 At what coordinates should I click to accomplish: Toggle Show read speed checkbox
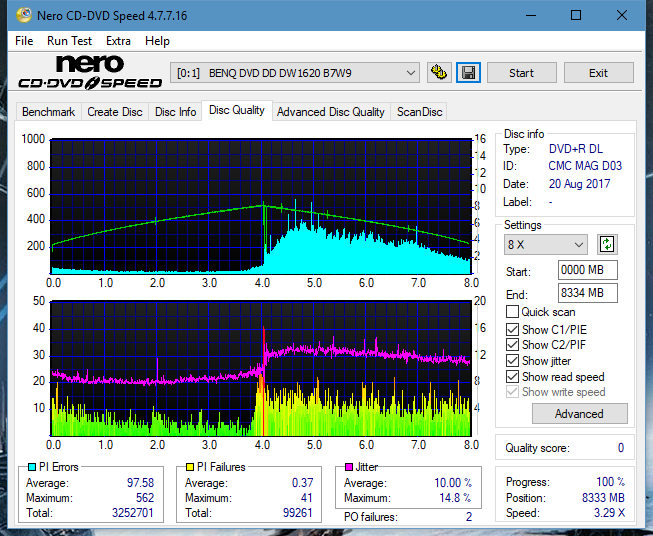pyautogui.click(x=512, y=376)
